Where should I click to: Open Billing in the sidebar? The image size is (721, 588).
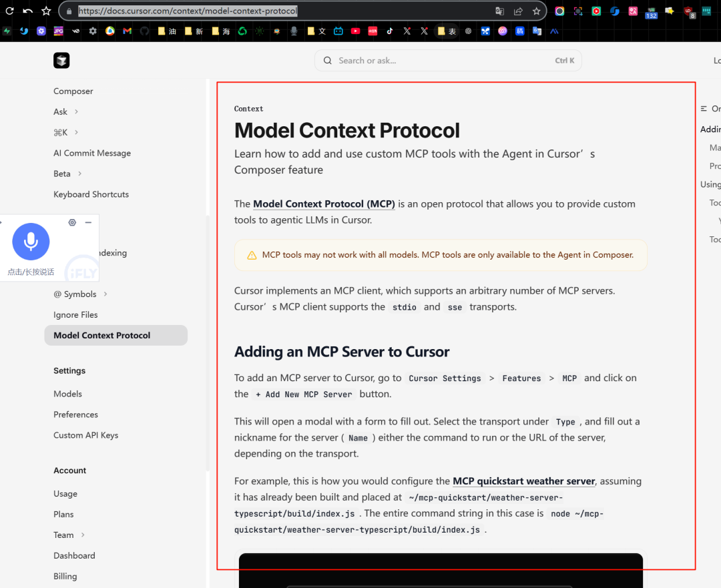(65, 576)
